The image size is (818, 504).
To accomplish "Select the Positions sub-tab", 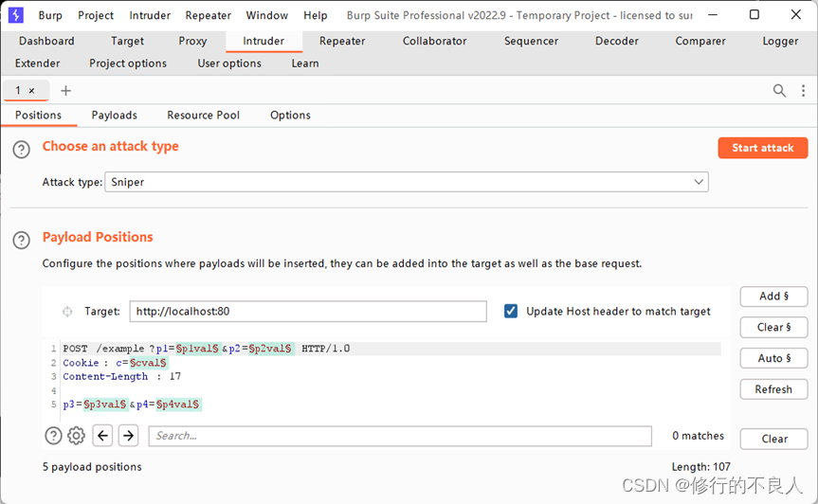I will 38,116.
